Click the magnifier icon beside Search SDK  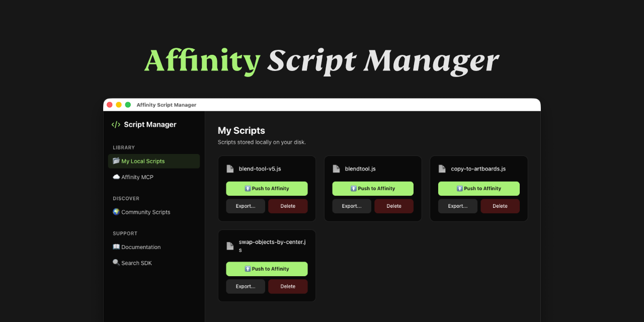coord(116,262)
